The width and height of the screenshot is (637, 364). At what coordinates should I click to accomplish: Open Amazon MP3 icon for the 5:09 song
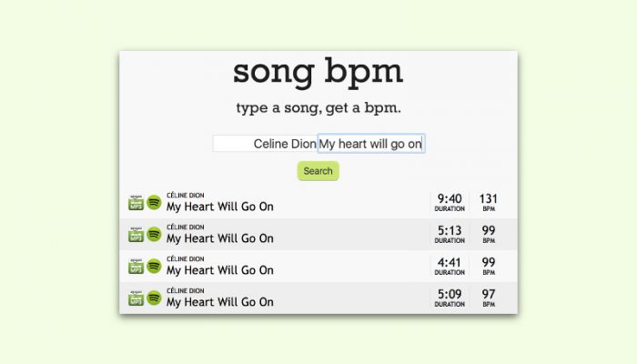[136, 298]
